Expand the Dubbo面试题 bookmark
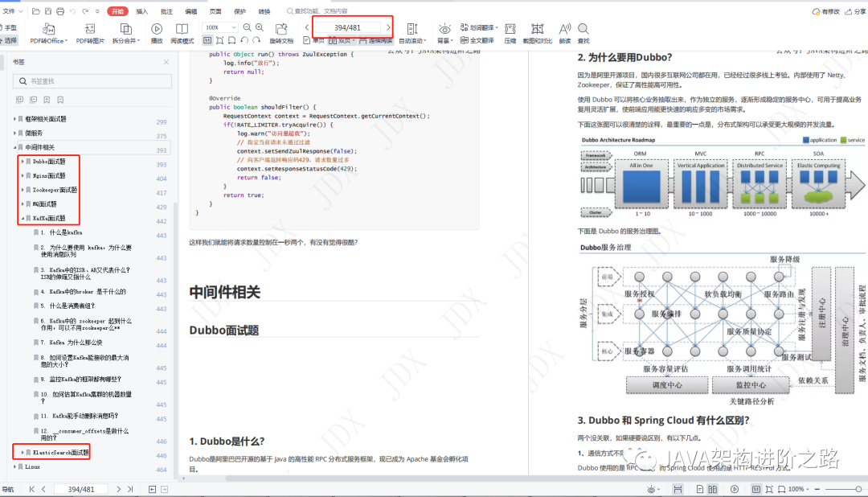Screen dimensions: 868x497 click(x=23, y=161)
